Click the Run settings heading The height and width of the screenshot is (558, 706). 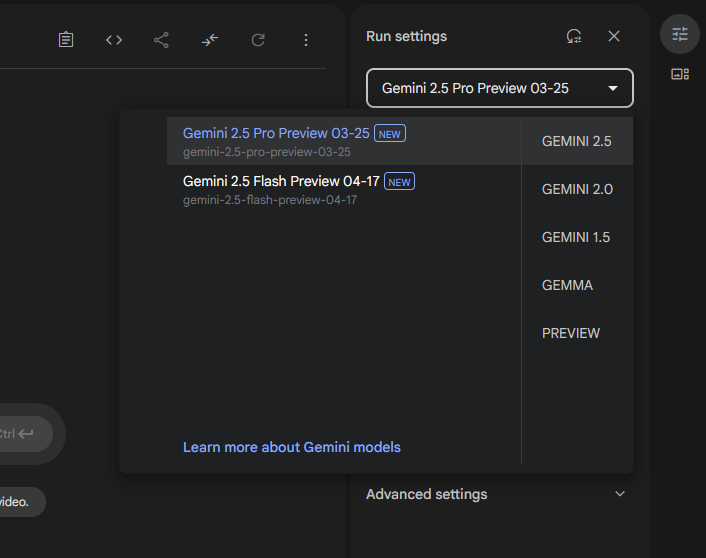tap(407, 36)
